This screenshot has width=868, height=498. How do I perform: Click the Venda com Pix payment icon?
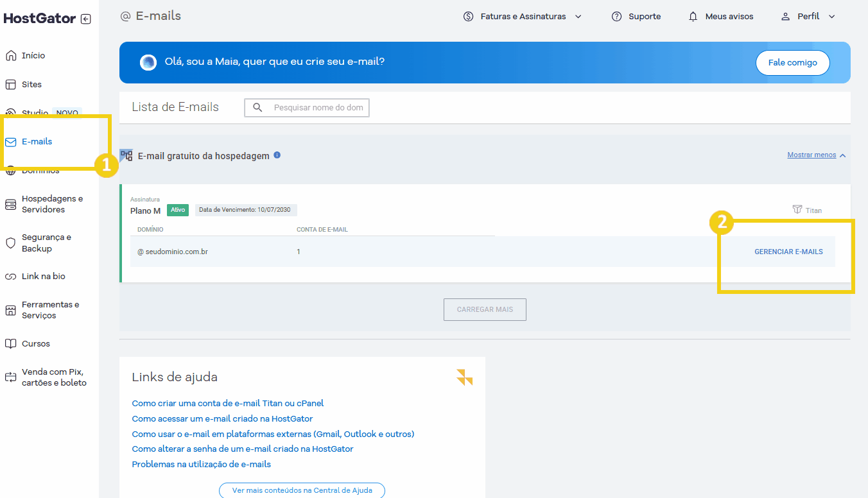point(10,377)
